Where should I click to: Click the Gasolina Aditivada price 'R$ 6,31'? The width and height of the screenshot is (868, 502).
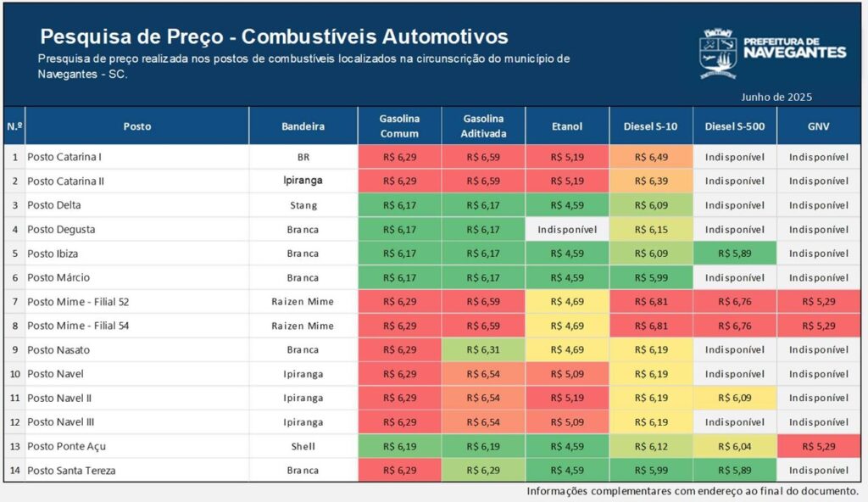pos(482,350)
